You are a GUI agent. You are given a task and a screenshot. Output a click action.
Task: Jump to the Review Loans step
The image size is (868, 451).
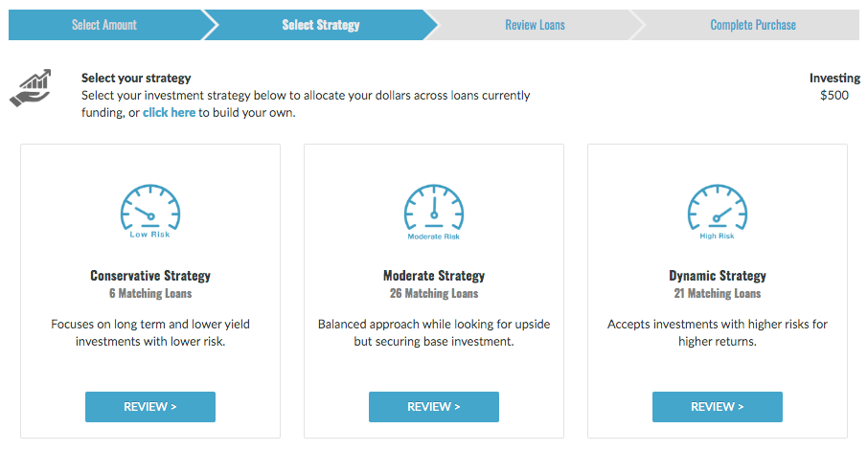click(535, 25)
